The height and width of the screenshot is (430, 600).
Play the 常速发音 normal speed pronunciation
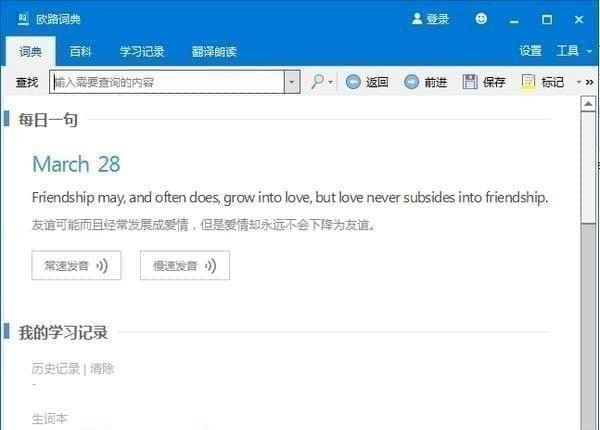tap(77, 265)
